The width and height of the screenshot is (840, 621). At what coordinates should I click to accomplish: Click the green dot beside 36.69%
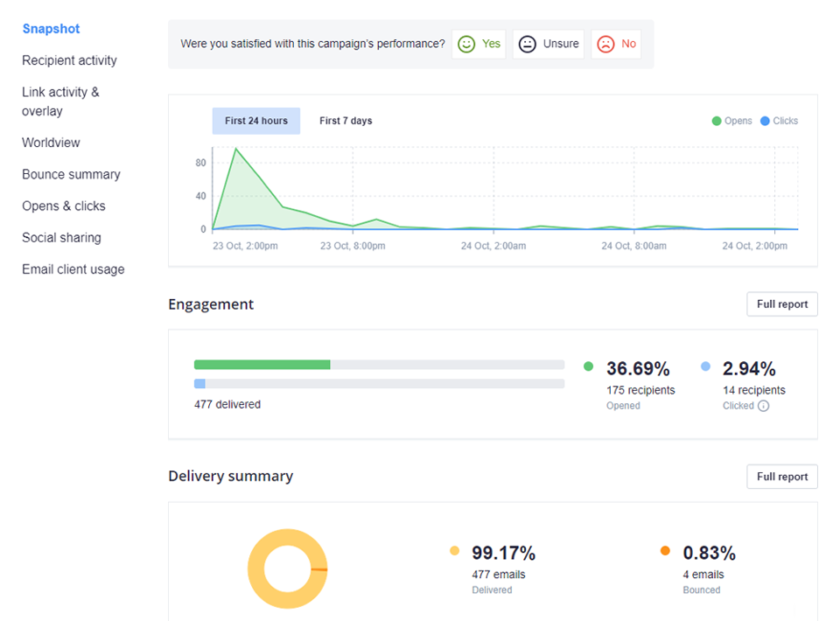588,366
